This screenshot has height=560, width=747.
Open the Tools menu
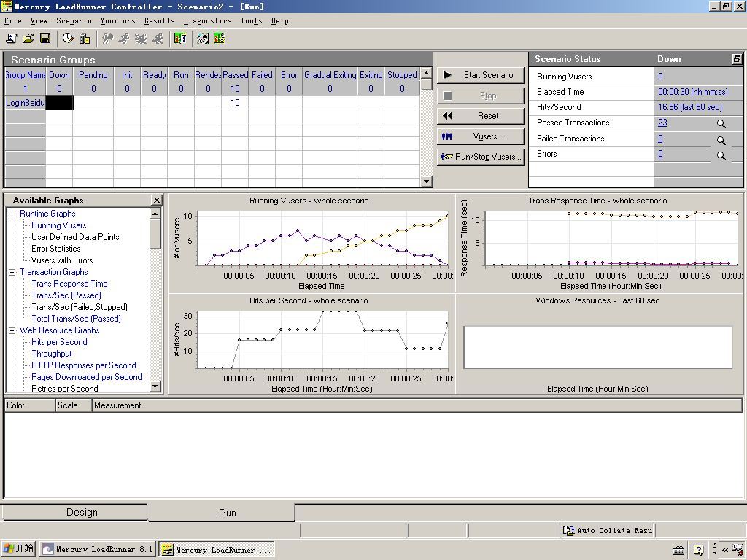pos(252,21)
